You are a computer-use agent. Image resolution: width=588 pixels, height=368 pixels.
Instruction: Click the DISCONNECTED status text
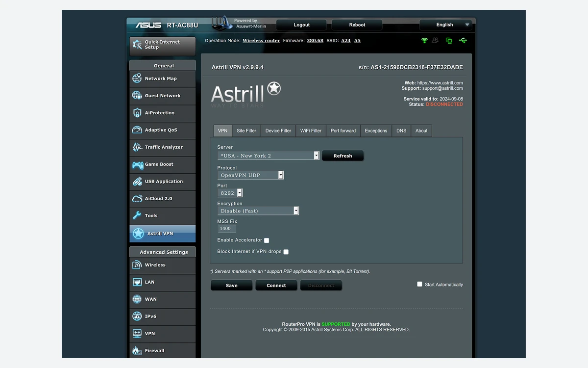(444, 105)
